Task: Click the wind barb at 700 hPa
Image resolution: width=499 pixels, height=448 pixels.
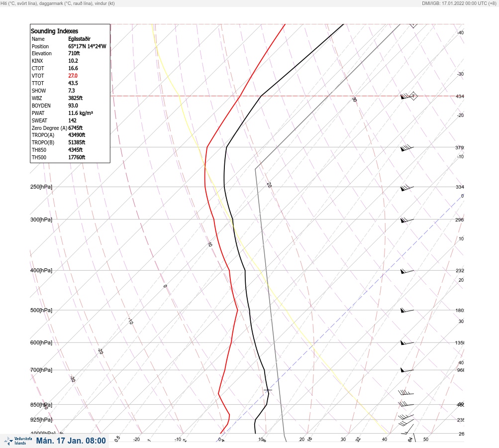Action: click(407, 370)
